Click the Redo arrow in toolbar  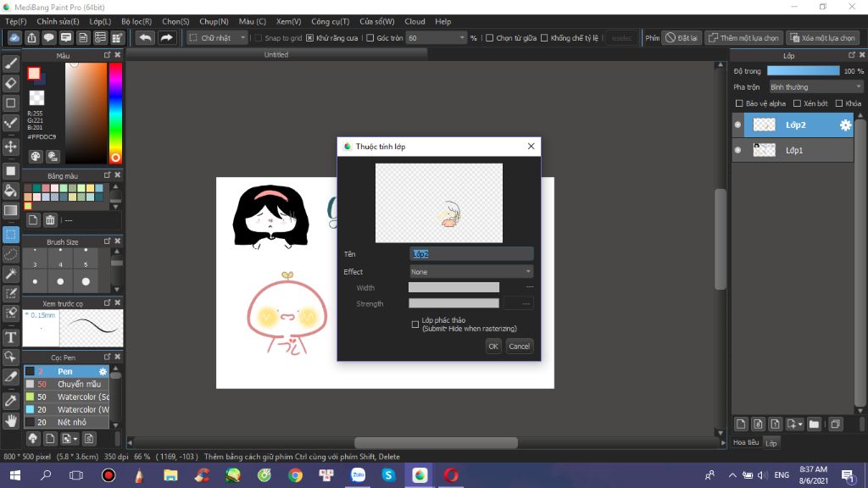point(166,37)
